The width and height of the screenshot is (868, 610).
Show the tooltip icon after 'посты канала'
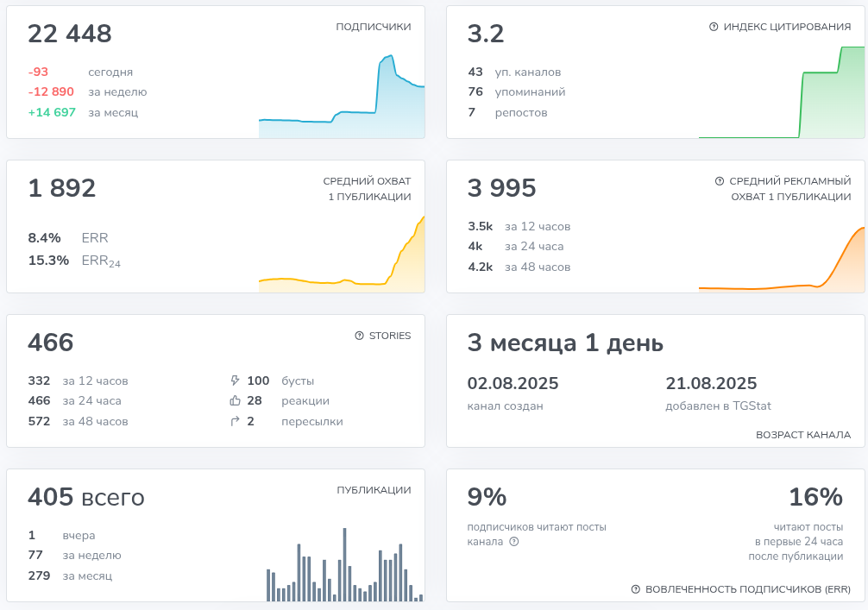coord(514,542)
